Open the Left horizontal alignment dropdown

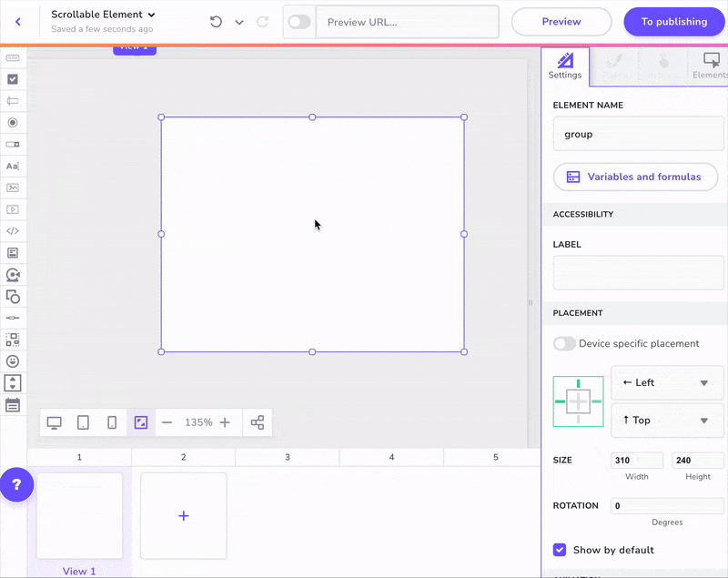click(667, 382)
